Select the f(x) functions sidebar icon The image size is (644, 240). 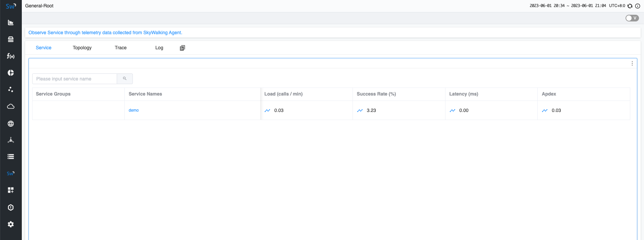(x=11, y=56)
